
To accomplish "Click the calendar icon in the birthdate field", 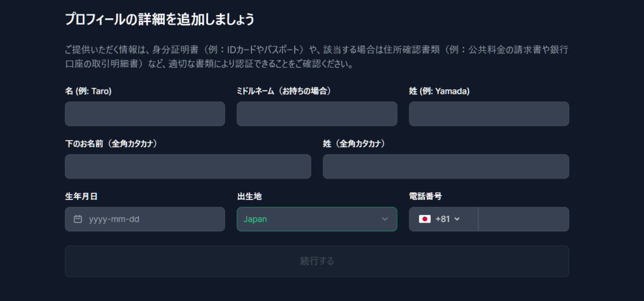I will (78, 219).
